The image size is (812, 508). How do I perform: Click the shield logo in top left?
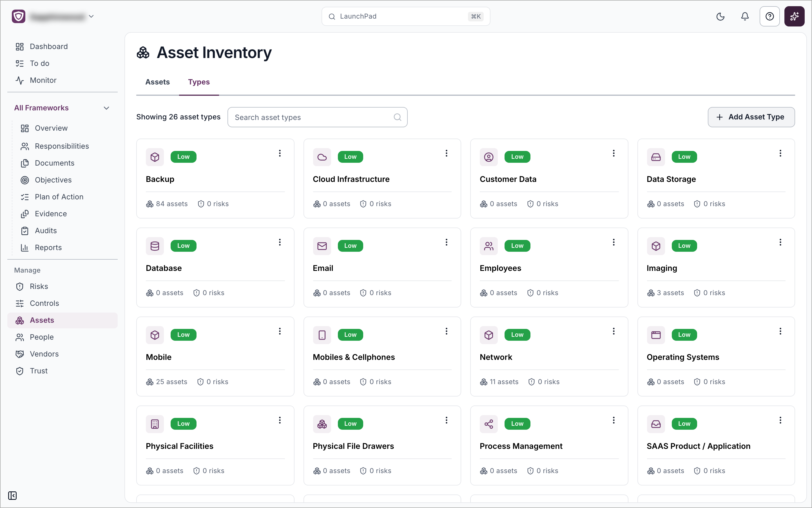19,16
